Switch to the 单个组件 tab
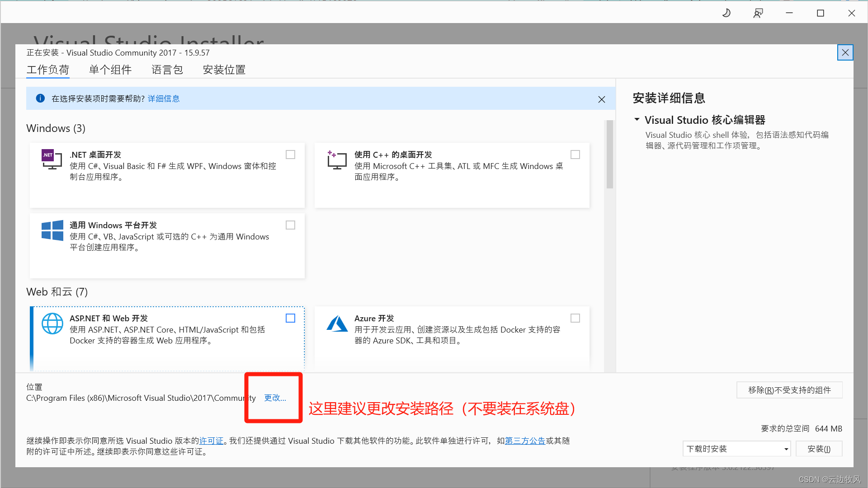 110,70
